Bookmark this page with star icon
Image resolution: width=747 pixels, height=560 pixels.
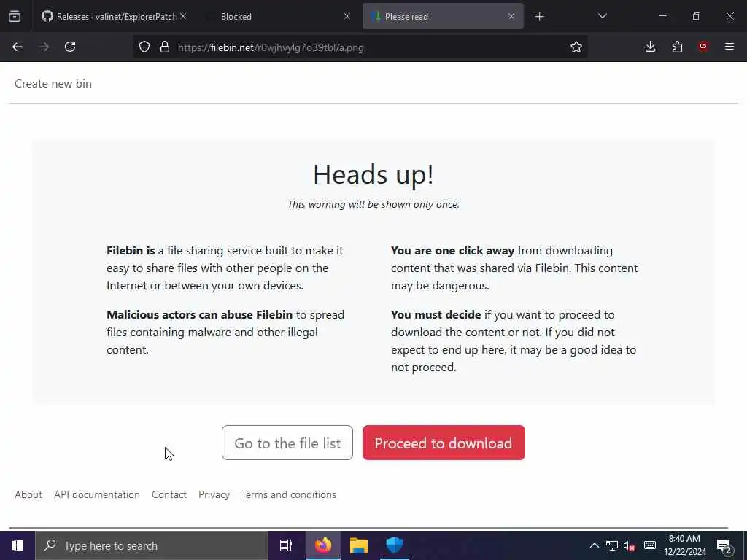tap(576, 47)
